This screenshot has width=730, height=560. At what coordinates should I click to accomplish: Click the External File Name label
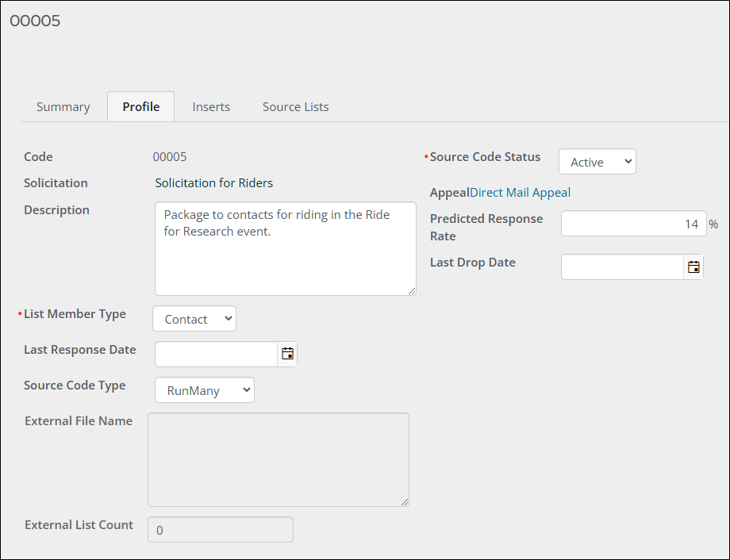click(x=79, y=421)
